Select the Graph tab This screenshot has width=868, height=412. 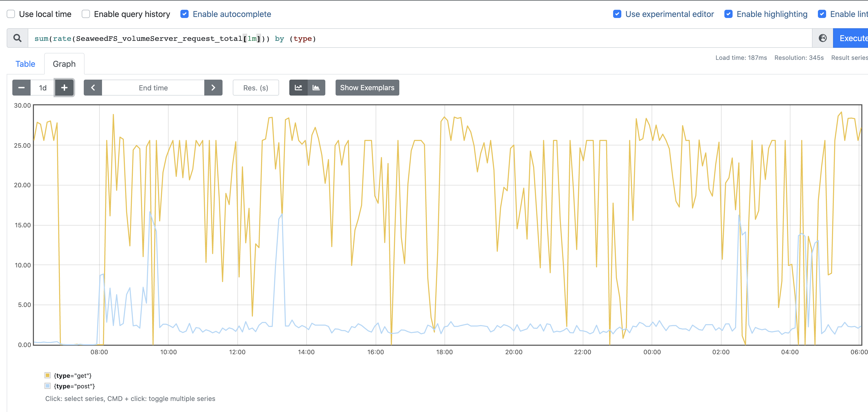(x=64, y=64)
